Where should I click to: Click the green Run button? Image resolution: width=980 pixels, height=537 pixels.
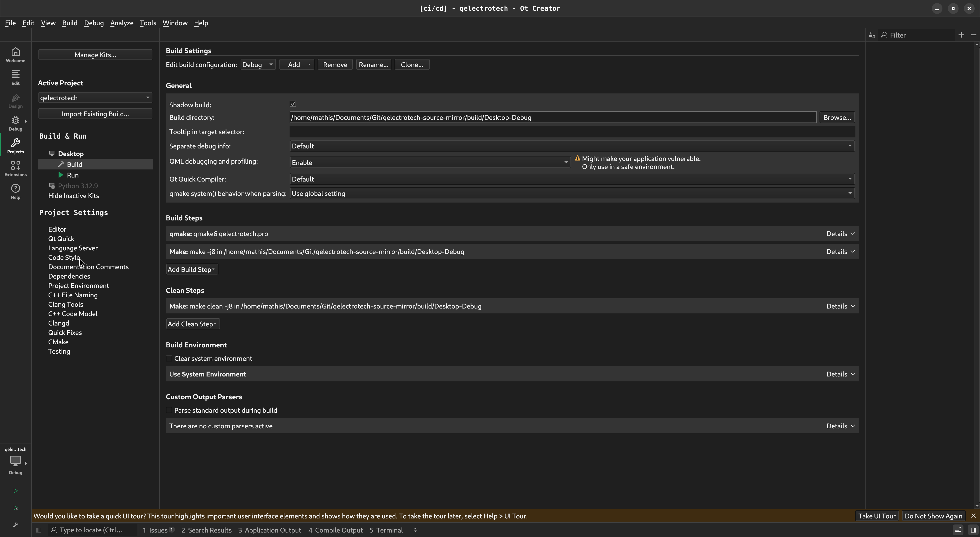15,490
